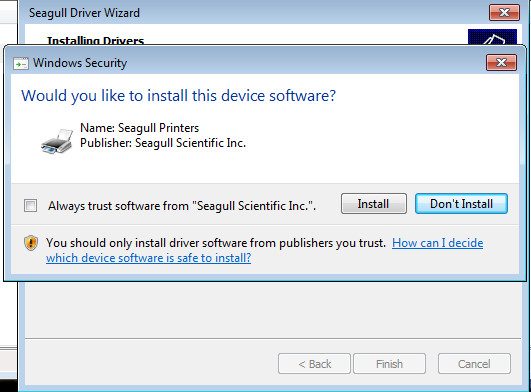
Task: Choose the Don't Install button
Action: 461,203
